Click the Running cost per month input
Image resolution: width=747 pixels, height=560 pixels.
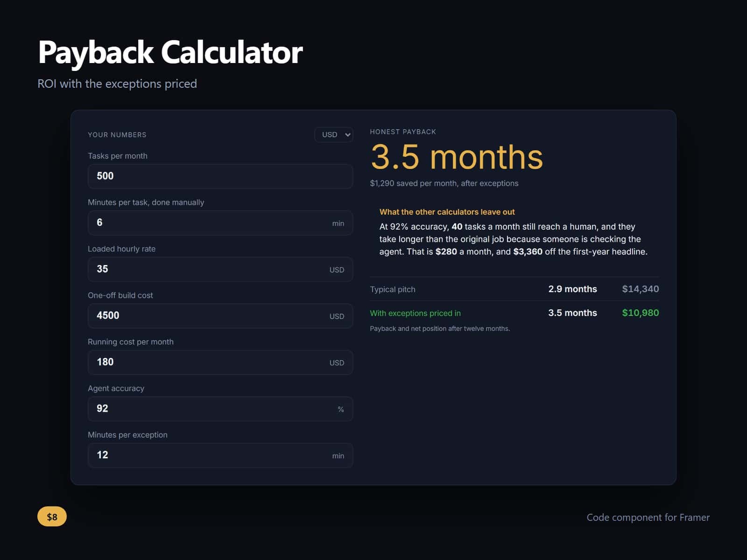click(x=220, y=362)
